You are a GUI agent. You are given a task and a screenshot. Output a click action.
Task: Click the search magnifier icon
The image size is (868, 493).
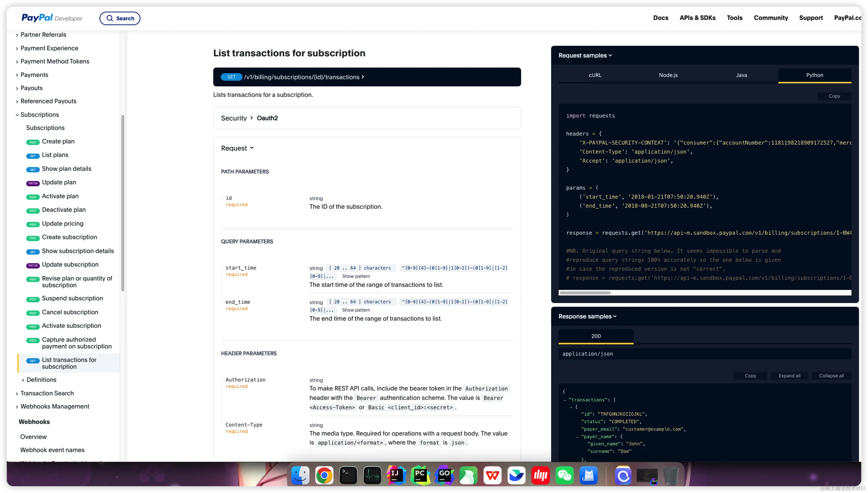[110, 18]
